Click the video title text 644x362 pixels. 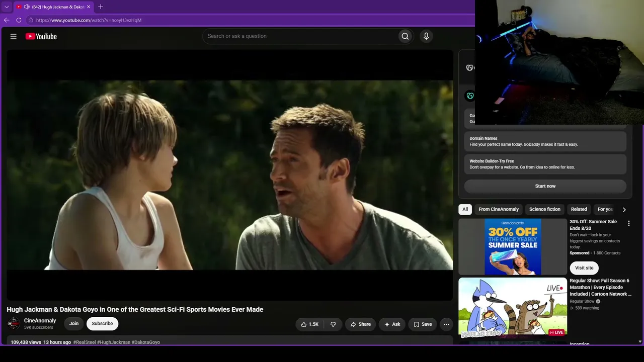click(135, 310)
